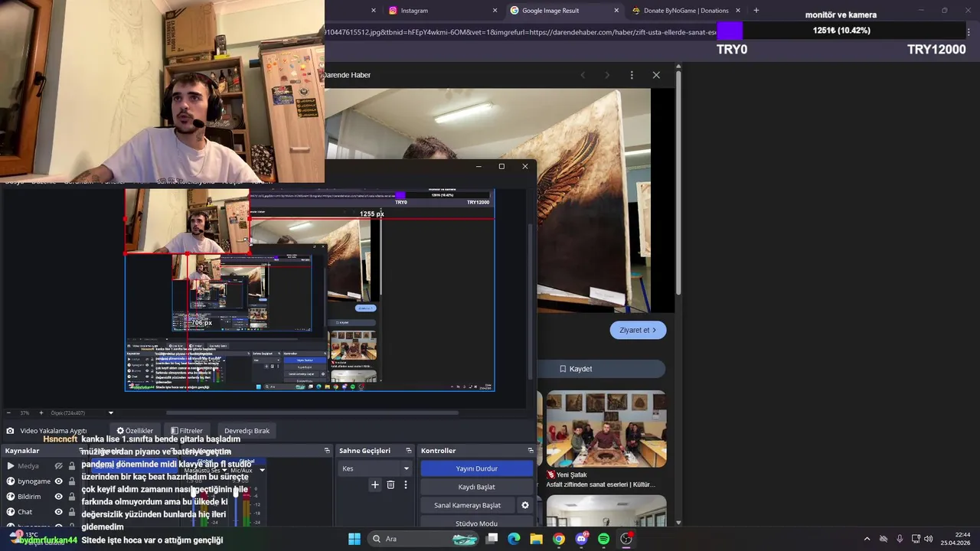This screenshot has width=980, height=551.
Task: Remove the transition with the trash icon
Action: (390, 484)
